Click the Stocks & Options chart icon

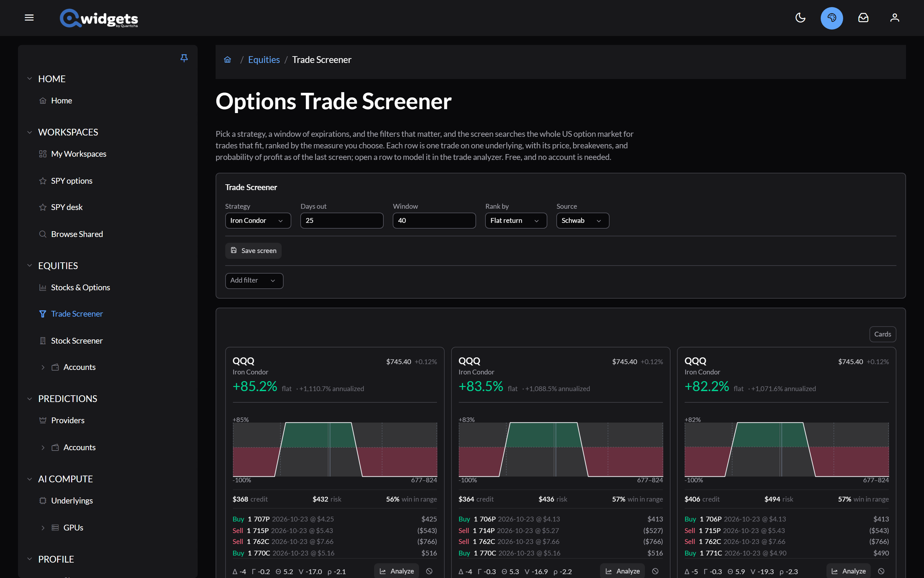[x=43, y=287]
